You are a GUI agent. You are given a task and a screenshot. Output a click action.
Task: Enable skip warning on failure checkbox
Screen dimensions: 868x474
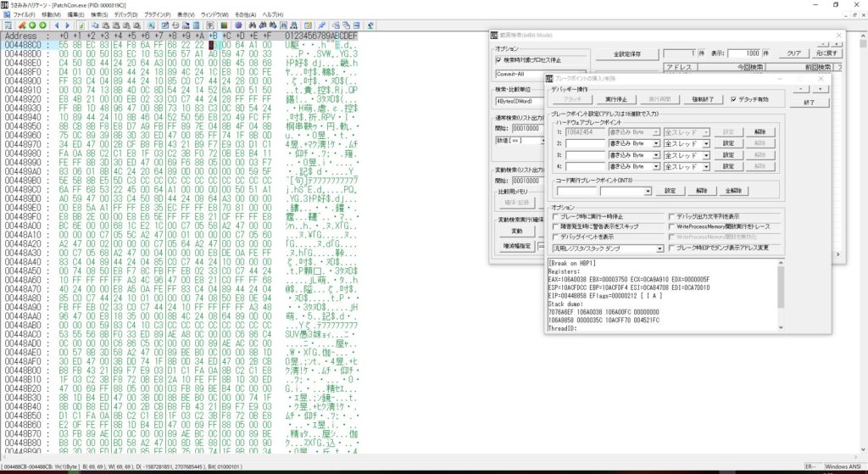pyautogui.click(x=556, y=226)
